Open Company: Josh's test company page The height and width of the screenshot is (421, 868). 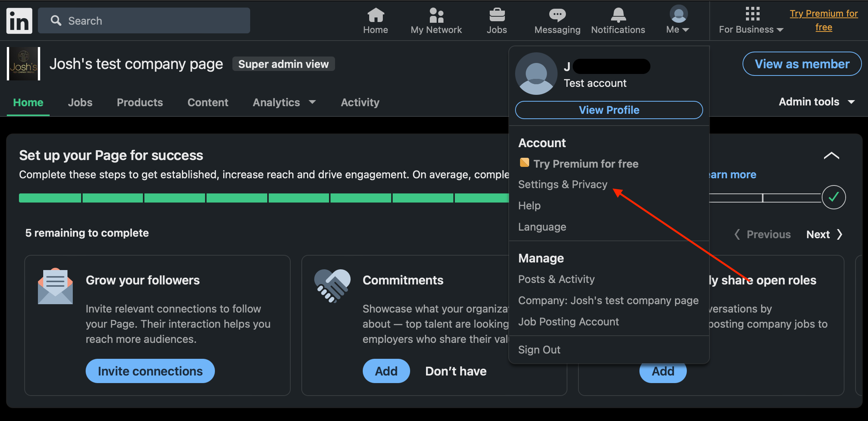(x=608, y=300)
